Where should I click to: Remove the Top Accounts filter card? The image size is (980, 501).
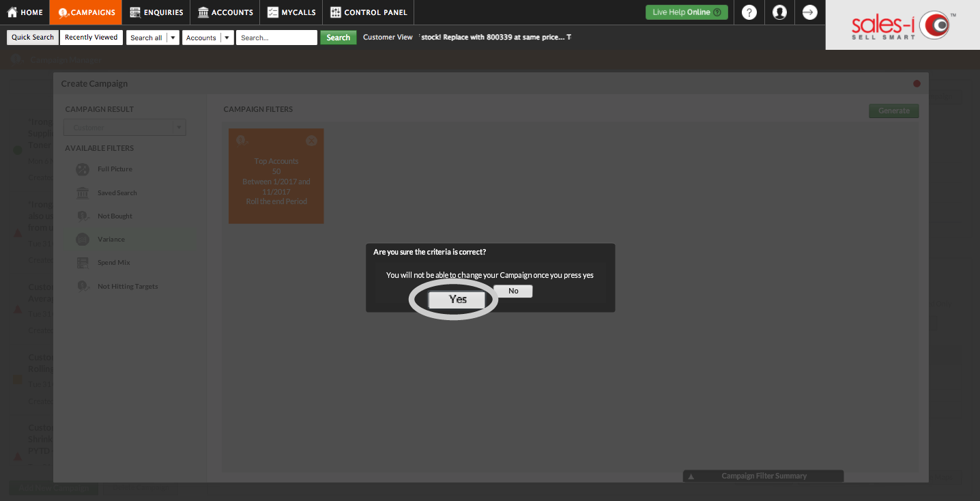tap(311, 141)
